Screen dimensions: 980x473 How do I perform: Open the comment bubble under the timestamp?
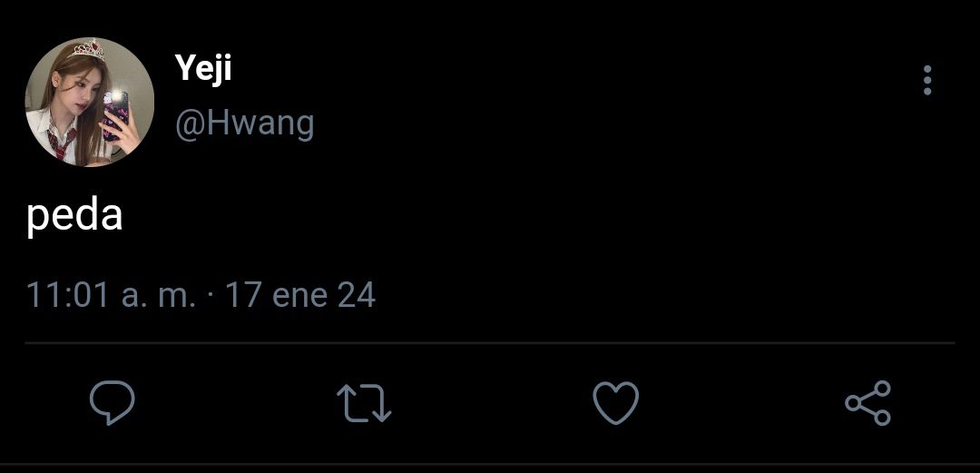113,403
